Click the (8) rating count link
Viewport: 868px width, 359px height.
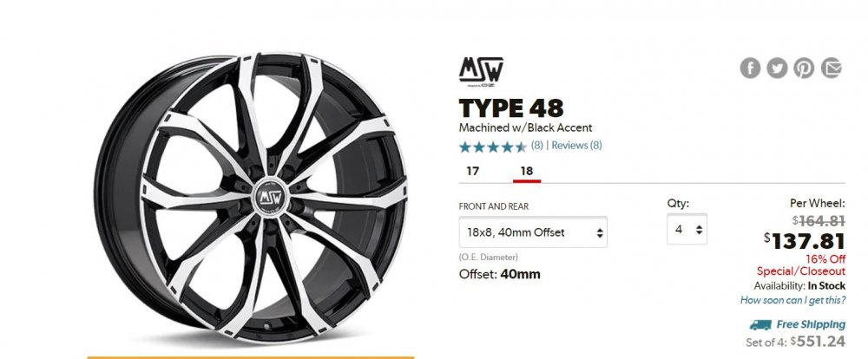(537, 146)
